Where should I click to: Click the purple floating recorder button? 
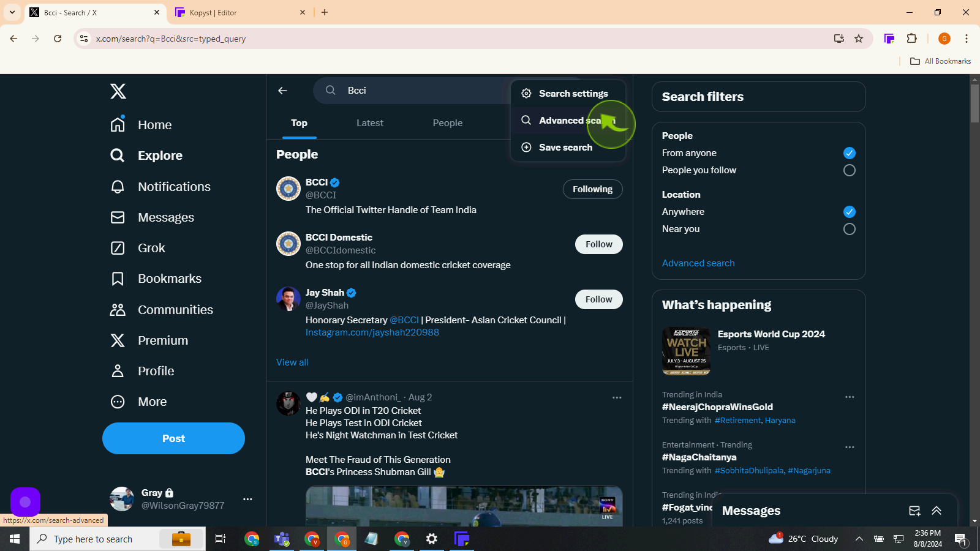25,502
